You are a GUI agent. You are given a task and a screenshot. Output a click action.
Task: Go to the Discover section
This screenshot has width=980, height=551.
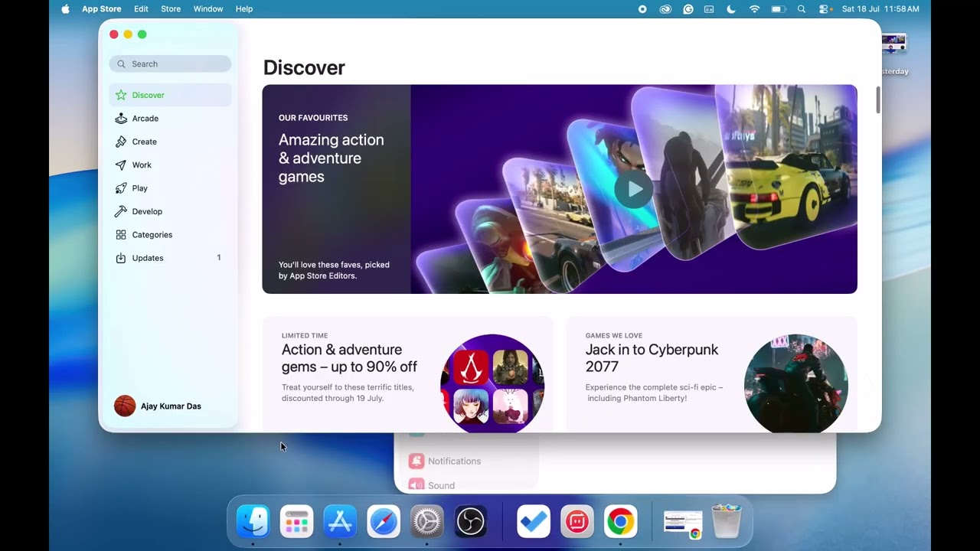[170, 95]
